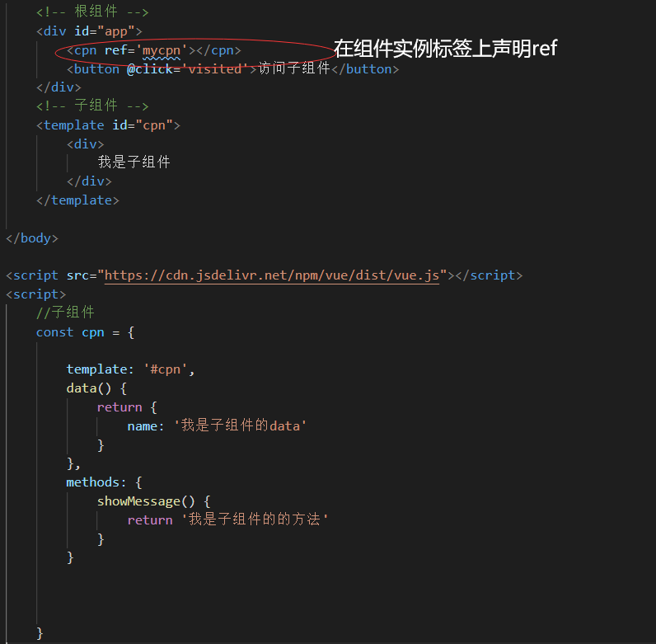The image size is (656, 644).
Task: Click the data() function declaration
Action: [x=96, y=388]
